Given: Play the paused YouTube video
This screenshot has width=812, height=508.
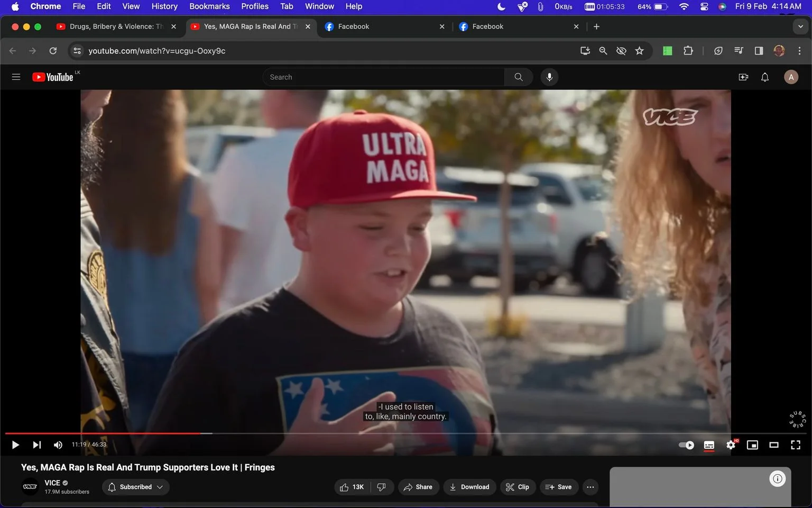Looking at the screenshot, I should pyautogui.click(x=15, y=445).
